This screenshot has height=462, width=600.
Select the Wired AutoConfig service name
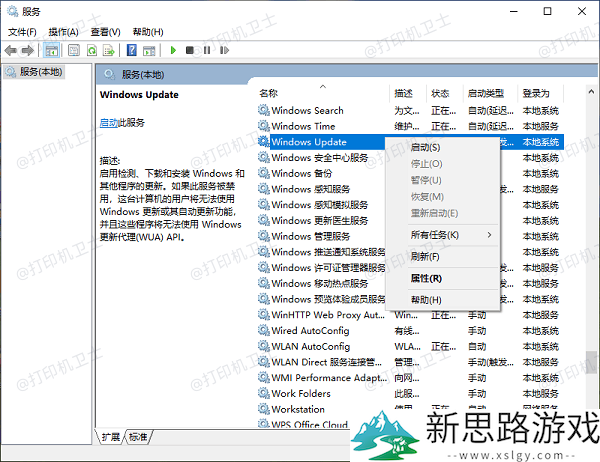click(310, 330)
